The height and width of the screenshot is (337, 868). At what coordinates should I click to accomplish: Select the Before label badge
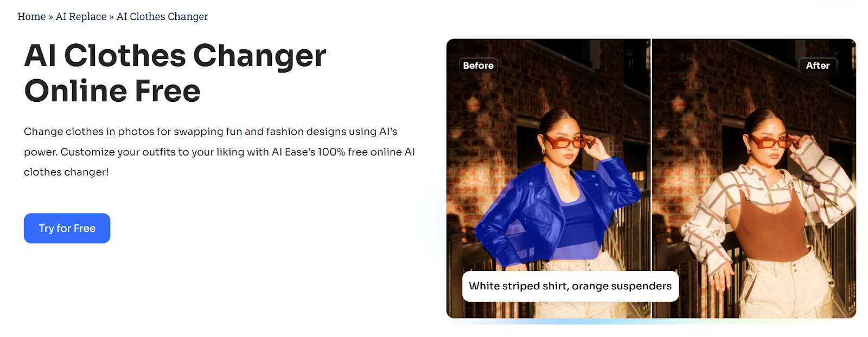pos(478,66)
